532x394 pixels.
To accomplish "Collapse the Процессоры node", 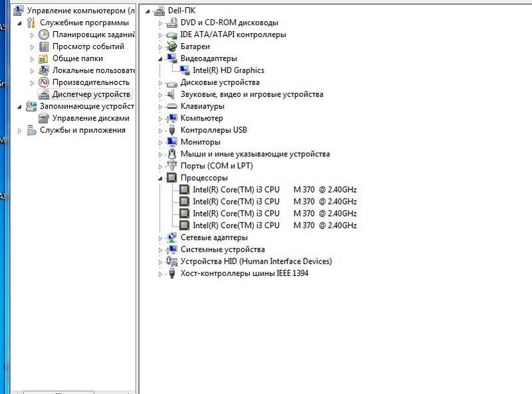I will point(160,179).
